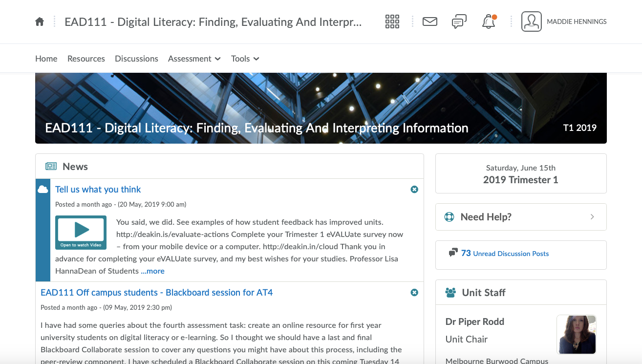Click Dr Piper Rodd's staff photo
Screen dimensions: 642x364
577,335
